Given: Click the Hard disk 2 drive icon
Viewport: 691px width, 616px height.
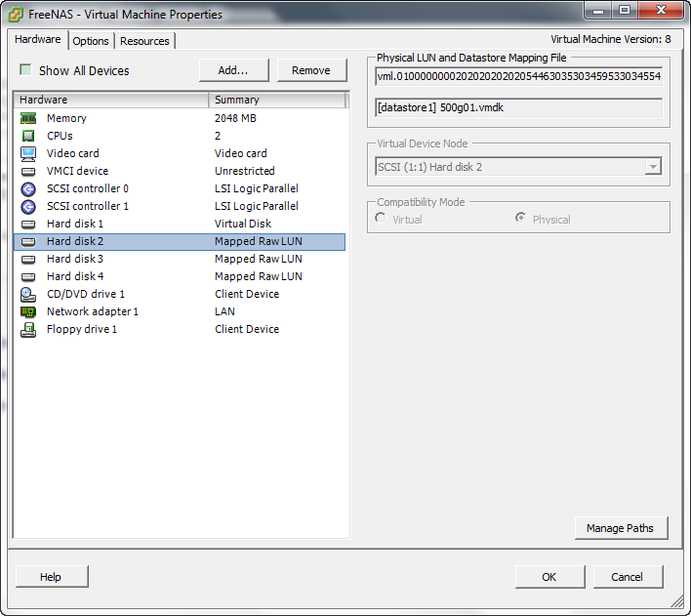Looking at the screenshot, I should click(28, 242).
